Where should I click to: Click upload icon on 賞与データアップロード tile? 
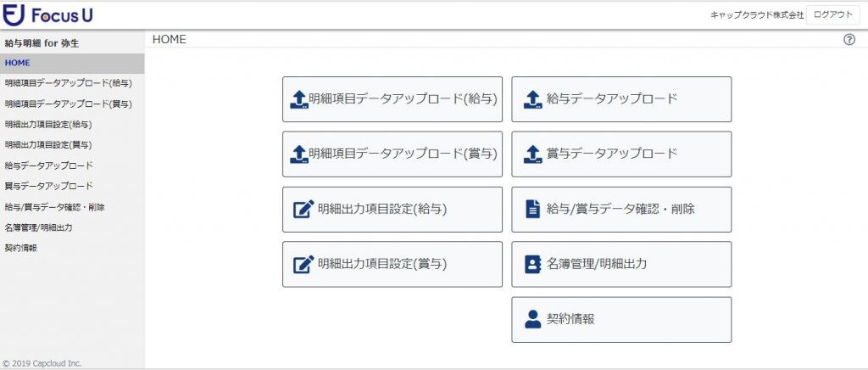[x=532, y=154]
